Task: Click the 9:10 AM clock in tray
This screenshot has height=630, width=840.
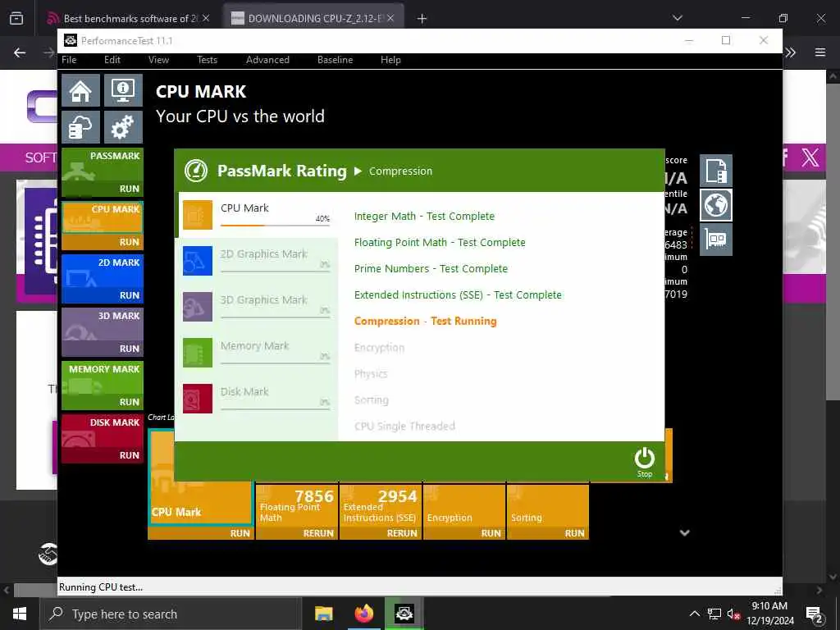Action: (769, 606)
